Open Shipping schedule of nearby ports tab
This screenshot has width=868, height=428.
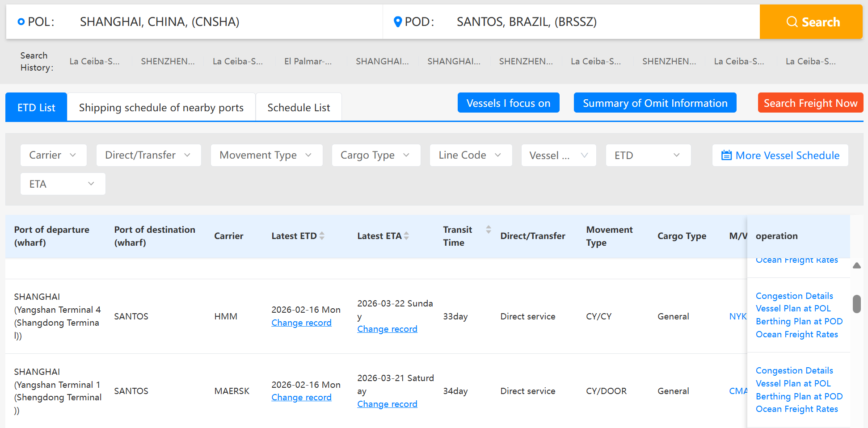coord(161,108)
